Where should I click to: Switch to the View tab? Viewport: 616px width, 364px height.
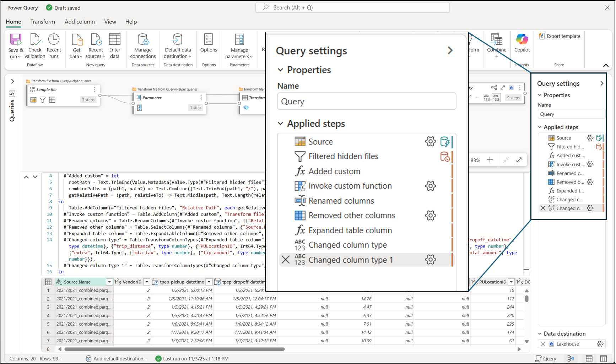110,22
